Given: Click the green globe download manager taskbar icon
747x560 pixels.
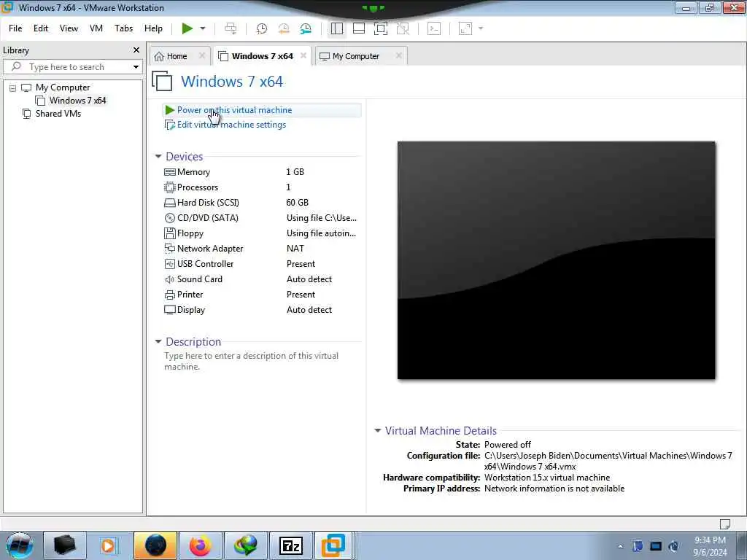Looking at the screenshot, I should point(245,545).
